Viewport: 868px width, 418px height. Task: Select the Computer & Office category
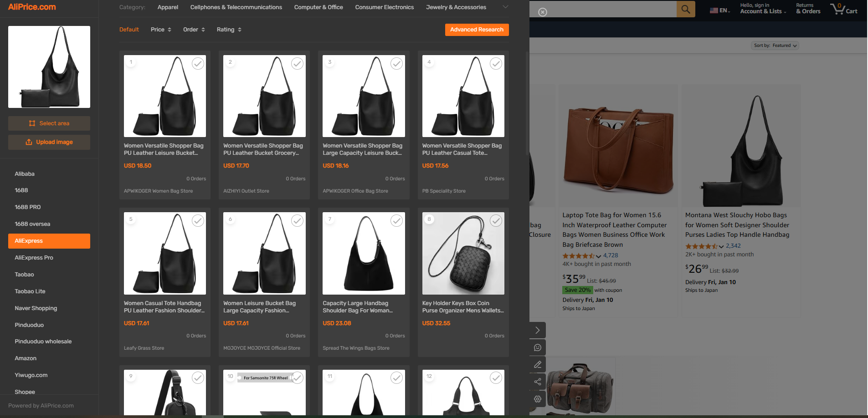coord(318,7)
